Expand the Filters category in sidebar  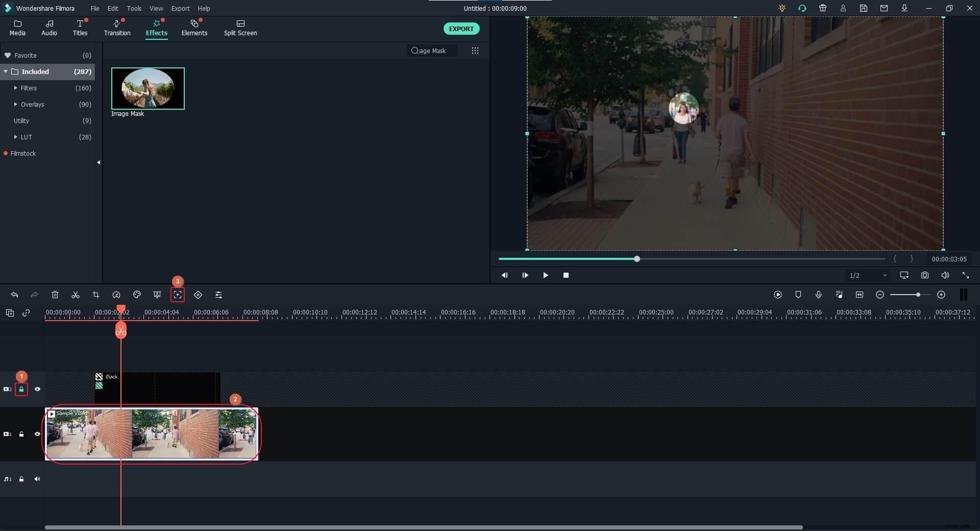click(16, 88)
